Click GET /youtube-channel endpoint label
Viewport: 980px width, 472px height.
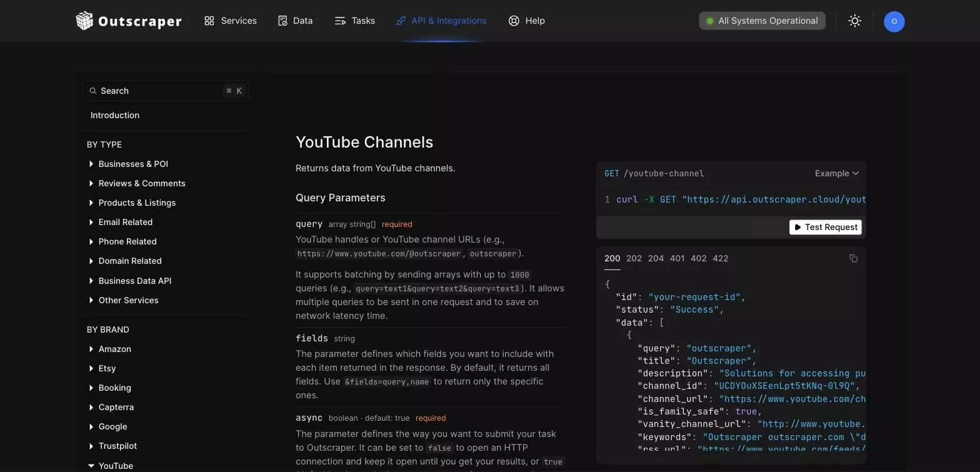[654, 173]
